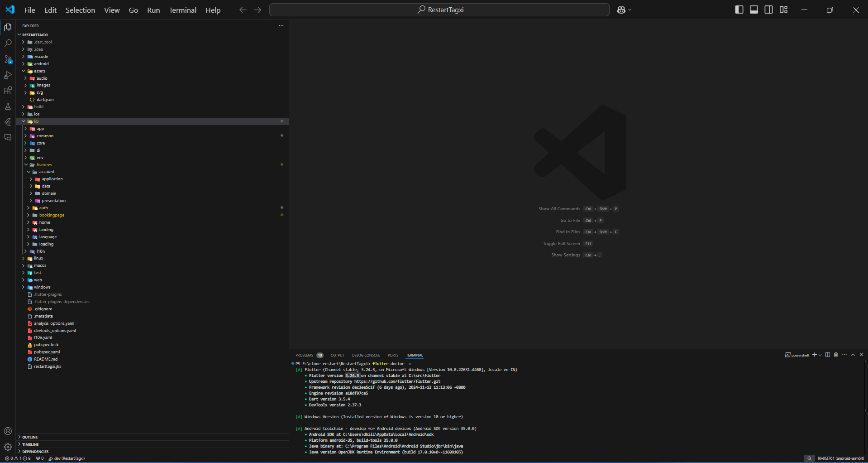
Task: Open the Run and Debug view
Action: tap(8, 75)
